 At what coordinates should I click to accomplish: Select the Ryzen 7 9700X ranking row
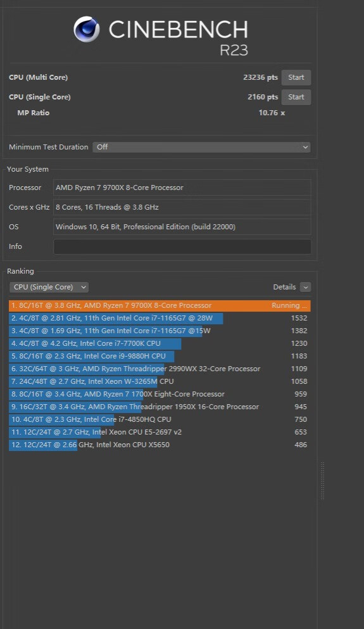(160, 306)
